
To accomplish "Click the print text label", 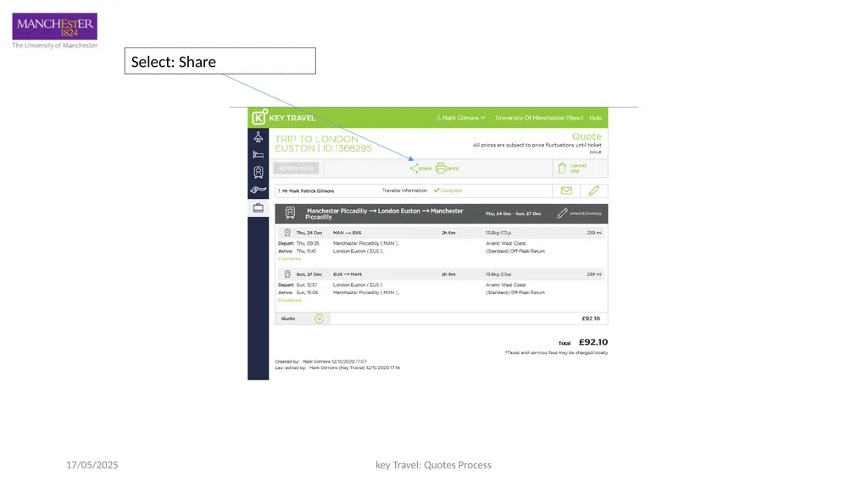I will pyautogui.click(x=453, y=169).
